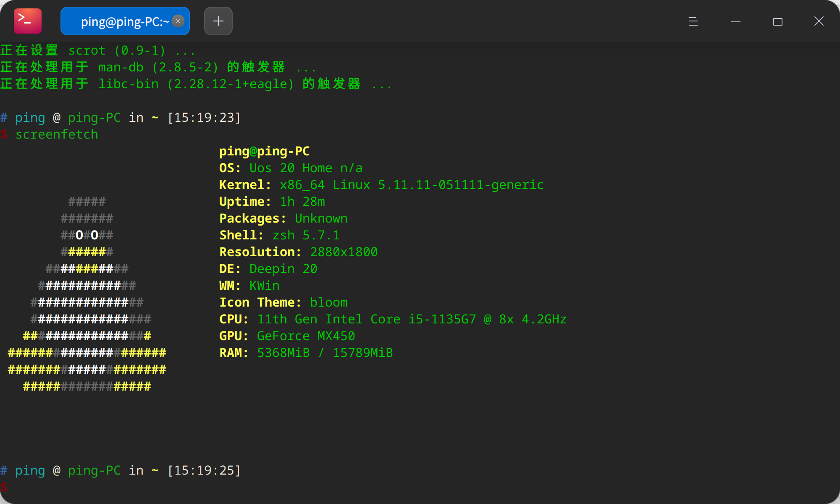The image size is (840, 504).
Task: Click the libc-bin trigger output line
Action: tap(196, 84)
